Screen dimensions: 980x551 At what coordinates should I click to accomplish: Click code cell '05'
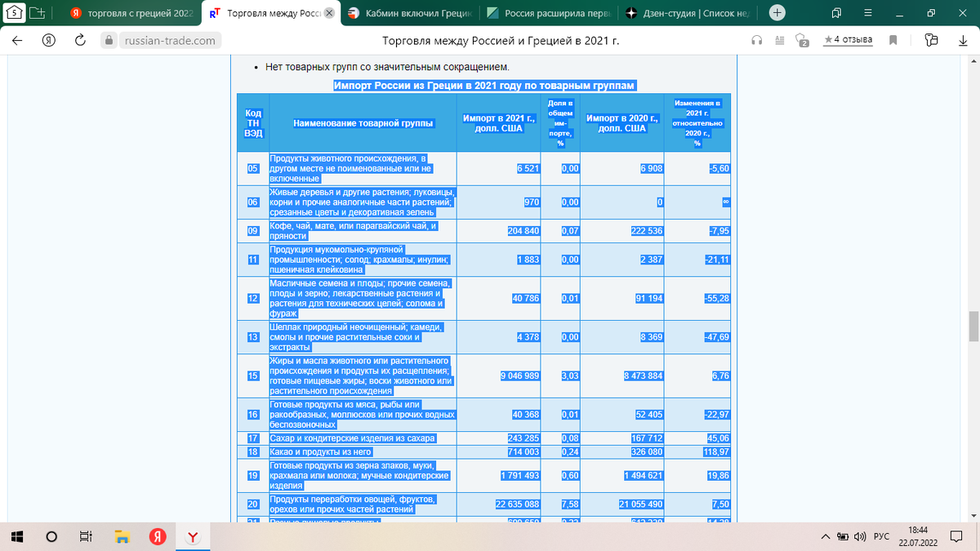[252, 168]
